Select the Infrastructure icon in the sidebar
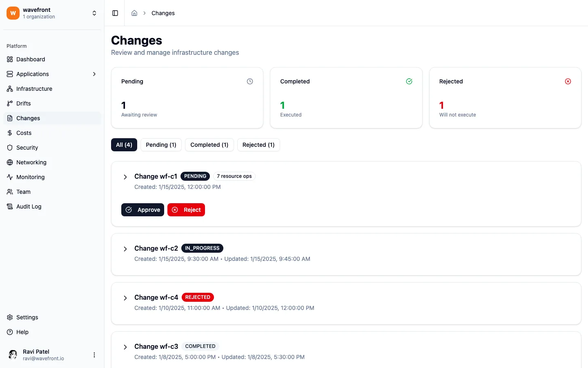 pos(9,89)
